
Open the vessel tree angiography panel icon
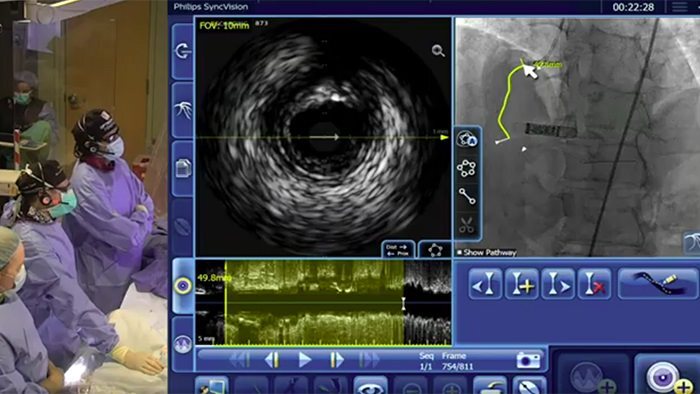pyautogui.click(x=183, y=110)
